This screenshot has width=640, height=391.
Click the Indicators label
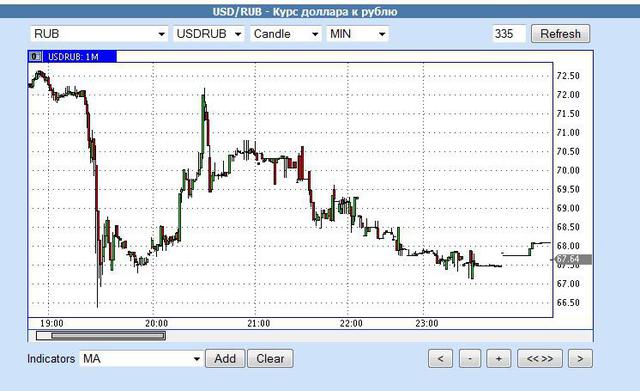(51, 359)
